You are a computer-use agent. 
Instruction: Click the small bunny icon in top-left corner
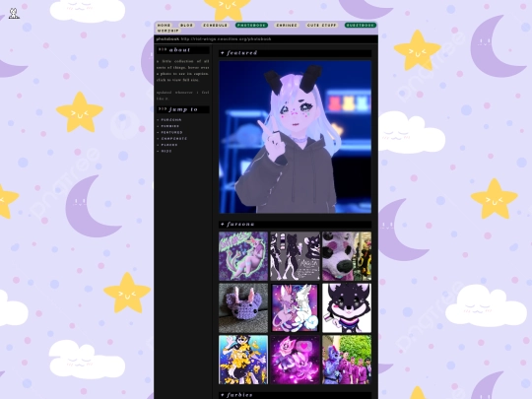14,13
